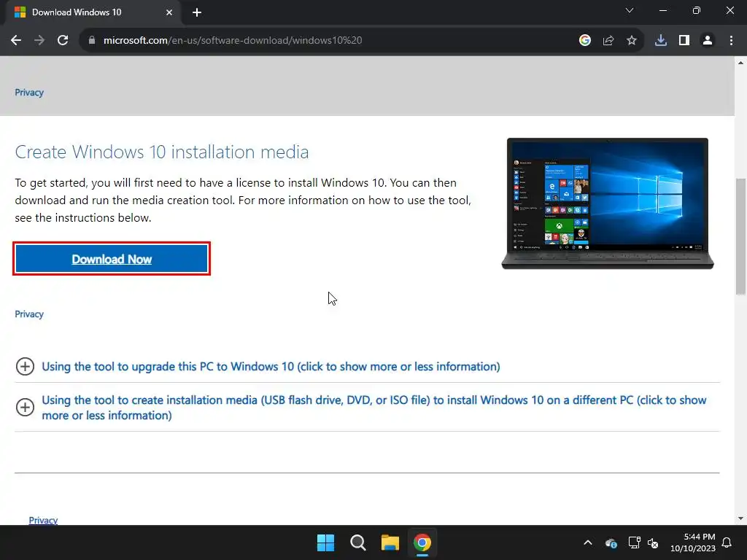Show hidden system tray icons
Image resolution: width=747 pixels, height=560 pixels.
(x=588, y=542)
